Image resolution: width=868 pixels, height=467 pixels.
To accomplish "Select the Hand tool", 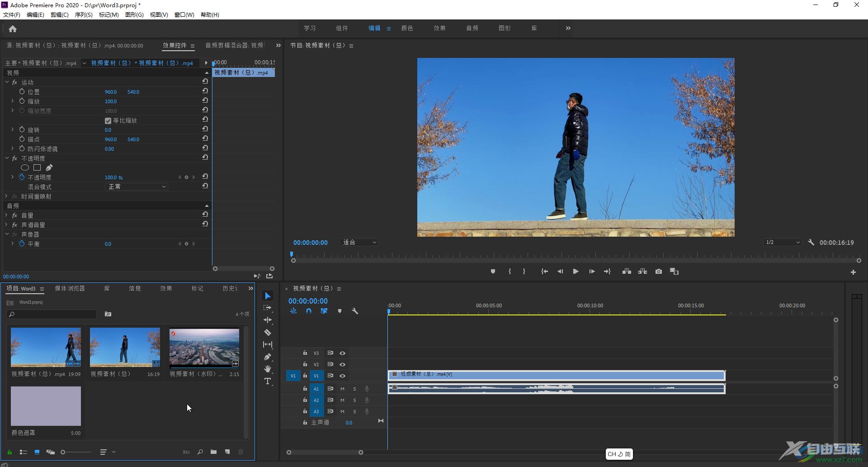I will point(268,369).
